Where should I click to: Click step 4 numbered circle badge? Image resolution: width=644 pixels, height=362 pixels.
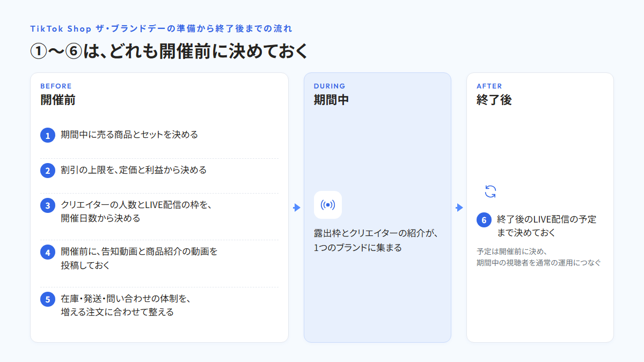(x=48, y=252)
